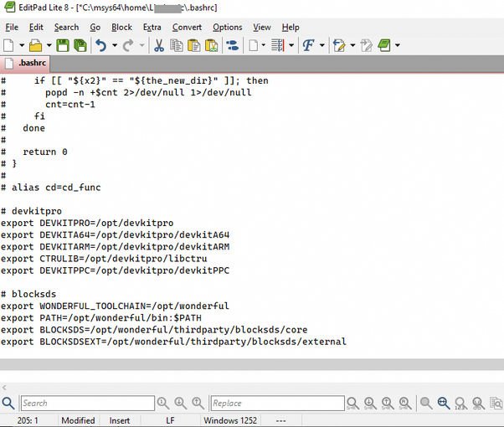Undo the last edit with blue arrow
This screenshot has width=504, height=427.
click(101, 45)
